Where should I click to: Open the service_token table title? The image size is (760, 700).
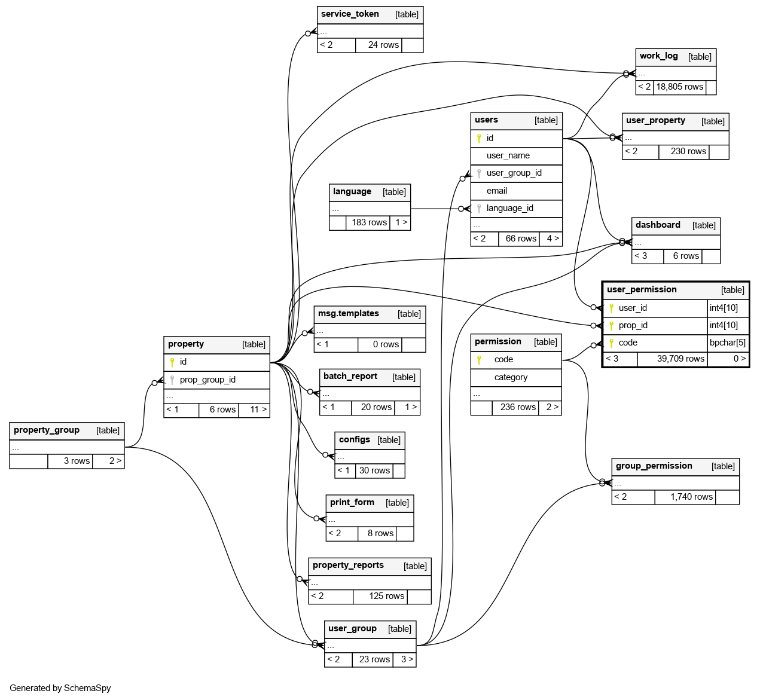(x=350, y=14)
